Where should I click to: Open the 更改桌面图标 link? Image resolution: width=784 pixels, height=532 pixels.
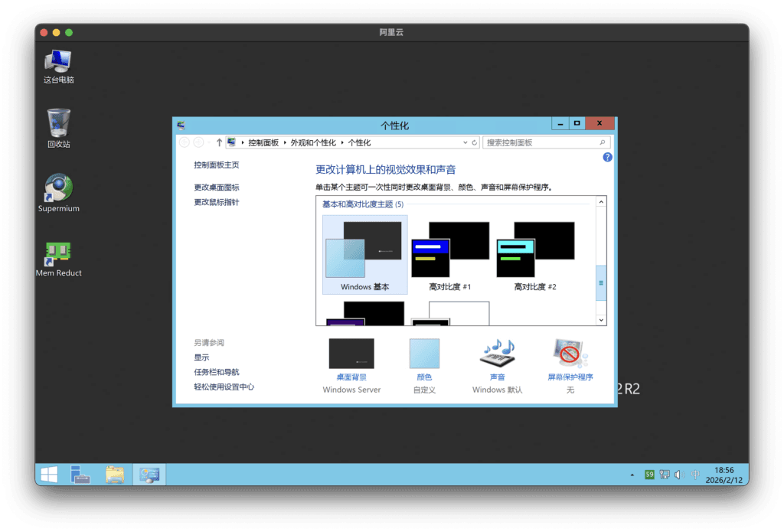pyautogui.click(x=217, y=188)
